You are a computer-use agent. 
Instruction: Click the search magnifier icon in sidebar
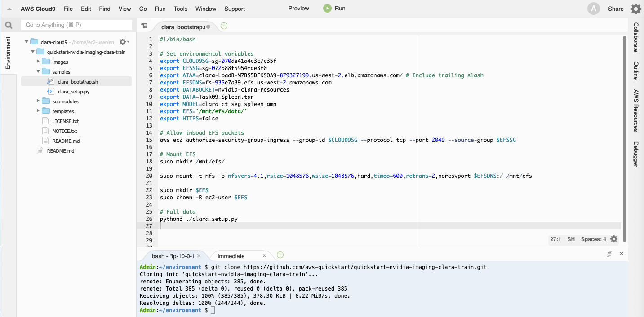9,25
